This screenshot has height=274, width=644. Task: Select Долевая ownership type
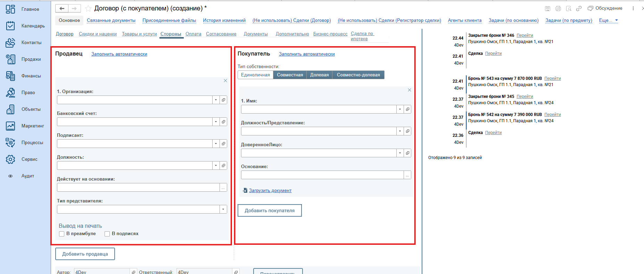319,75
